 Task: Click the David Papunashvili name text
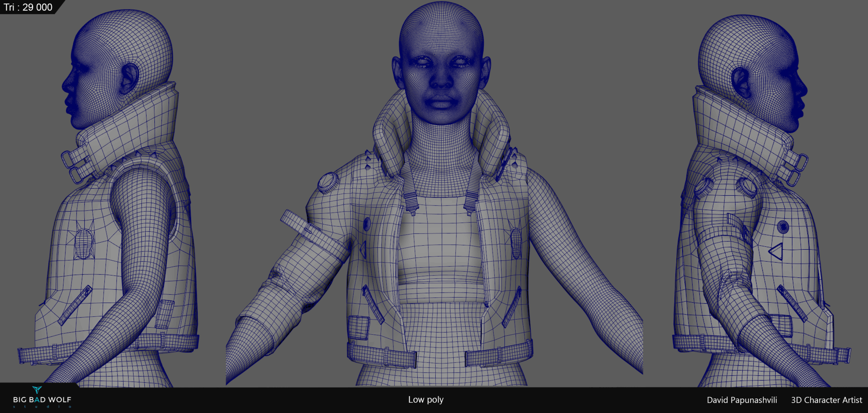click(742, 400)
